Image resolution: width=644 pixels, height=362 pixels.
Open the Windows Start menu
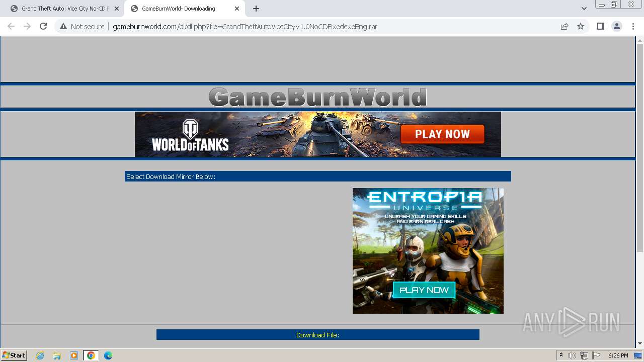pyautogui.click(x=14, y=355)
